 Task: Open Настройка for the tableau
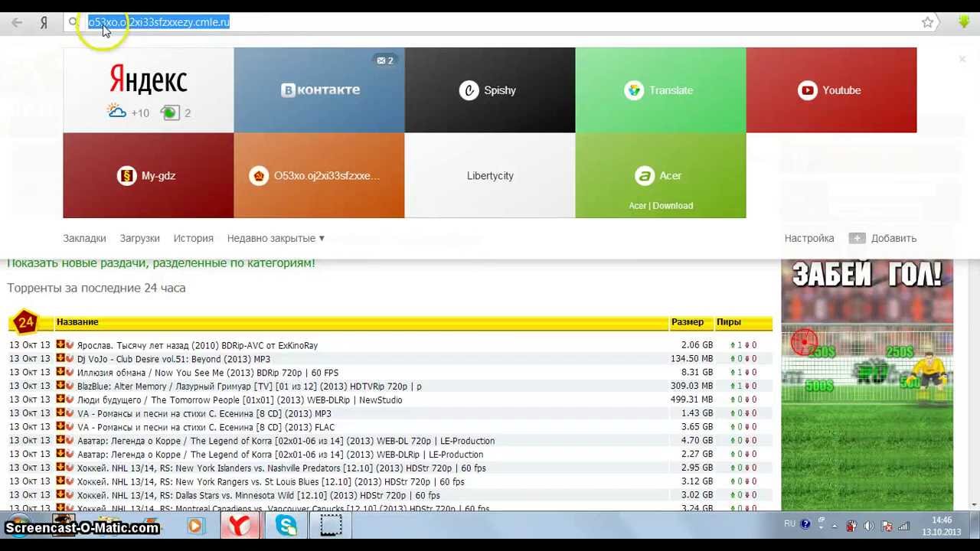click(x=809, y=238)
